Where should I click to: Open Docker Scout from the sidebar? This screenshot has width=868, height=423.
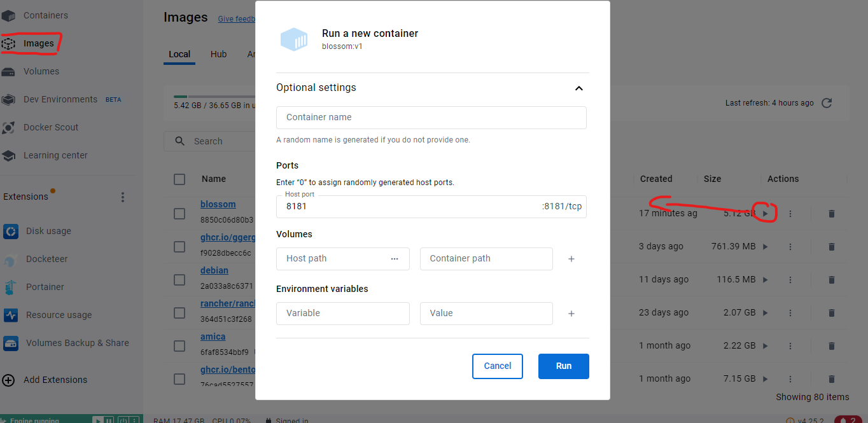point(51,127)
